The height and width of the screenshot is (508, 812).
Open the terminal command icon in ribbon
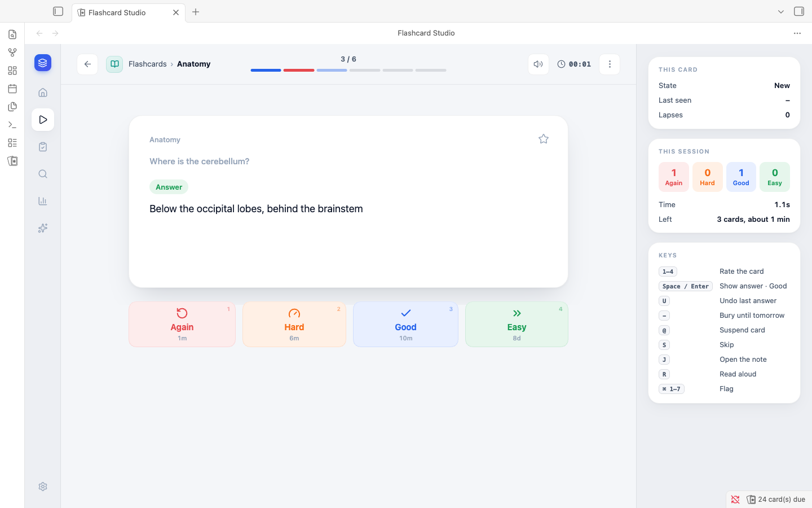pyautogui.click(x=12, y=125)
